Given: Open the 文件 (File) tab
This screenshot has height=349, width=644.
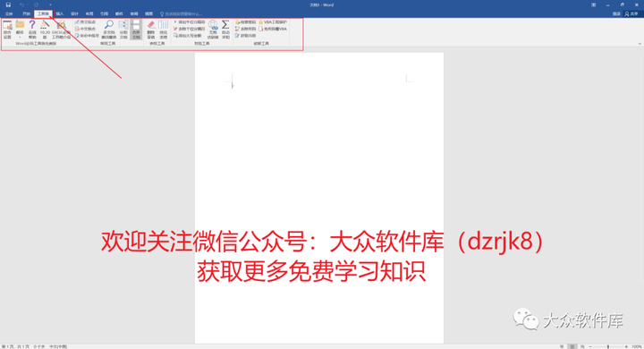Looking at the screenshot, I should tap(9, 14).
